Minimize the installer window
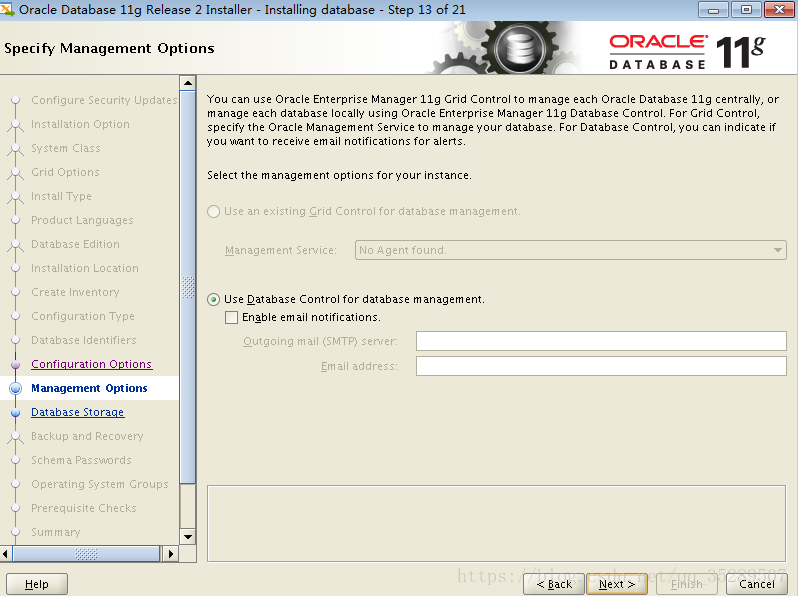 pos(714,10)
